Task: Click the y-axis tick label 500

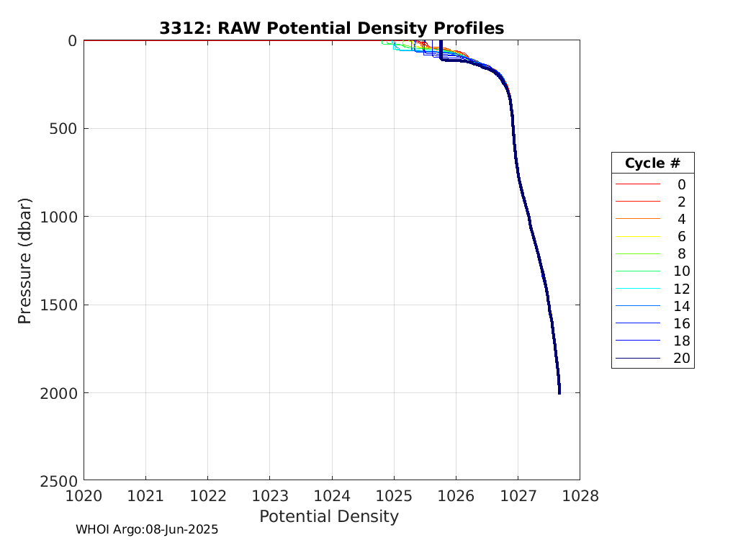Action: 63,129
